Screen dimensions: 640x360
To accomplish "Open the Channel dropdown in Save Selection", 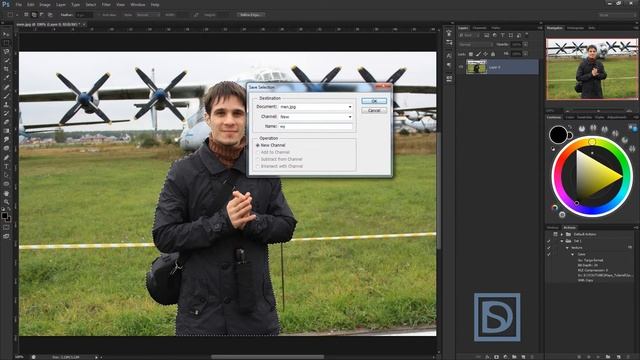I will click(316, 117).
